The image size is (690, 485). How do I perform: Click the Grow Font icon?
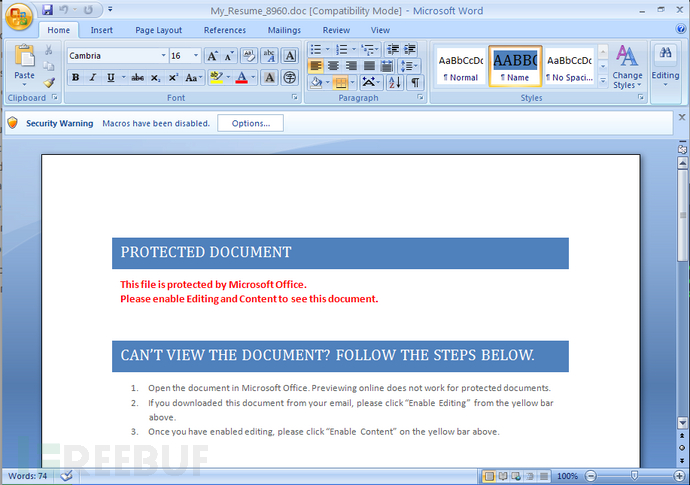212,56
